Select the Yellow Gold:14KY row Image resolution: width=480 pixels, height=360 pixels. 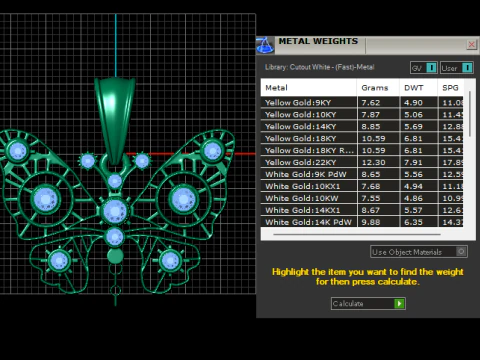tap(362, 126)
